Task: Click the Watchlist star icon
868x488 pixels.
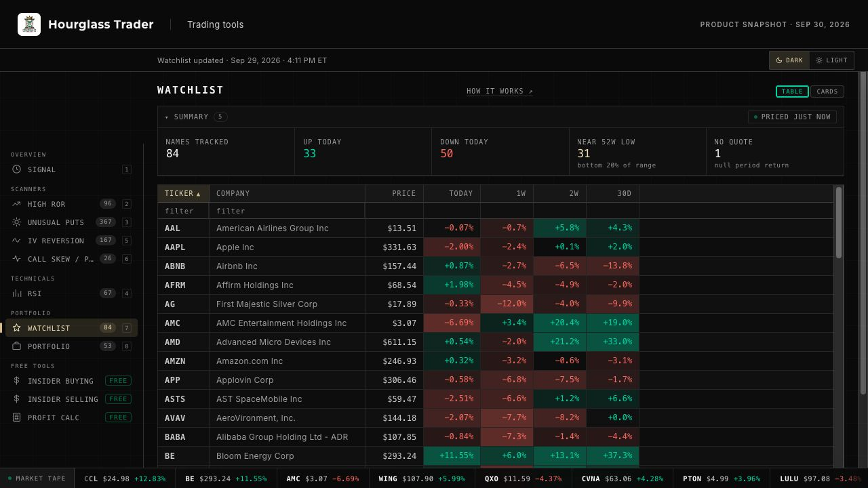Action: (16, 328)
